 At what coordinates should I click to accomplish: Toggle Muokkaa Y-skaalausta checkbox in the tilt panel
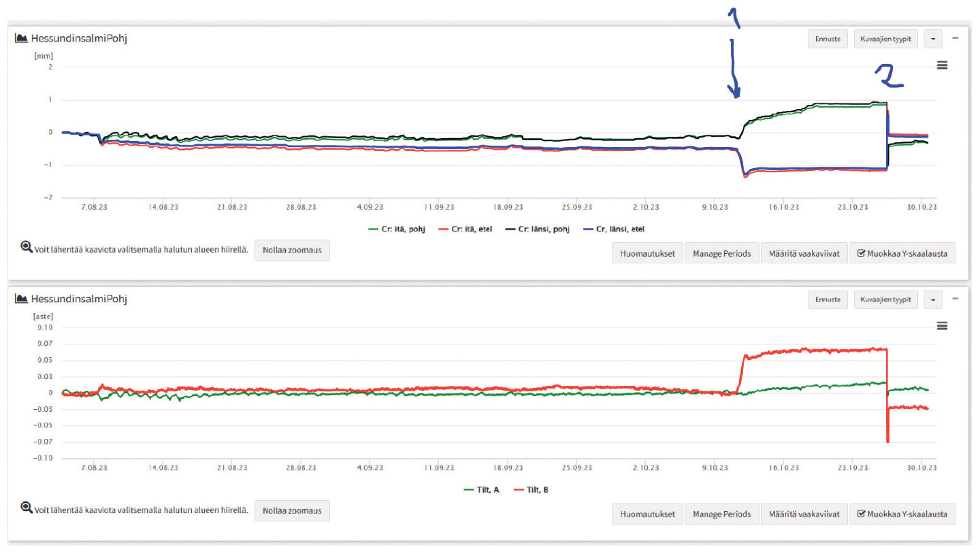pyautogui.click(x=861, y=514)
